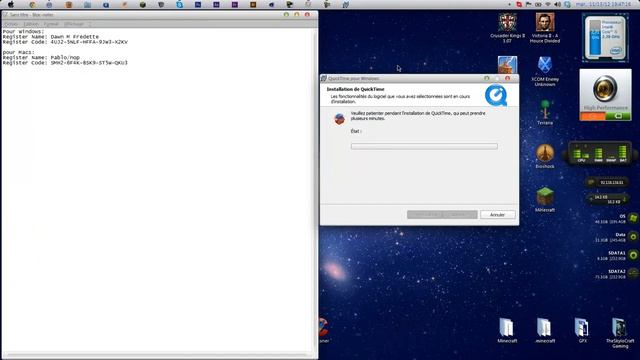
Task: Open Fichier menu in Bloc-notes
Action: click(x=11, y=24)
